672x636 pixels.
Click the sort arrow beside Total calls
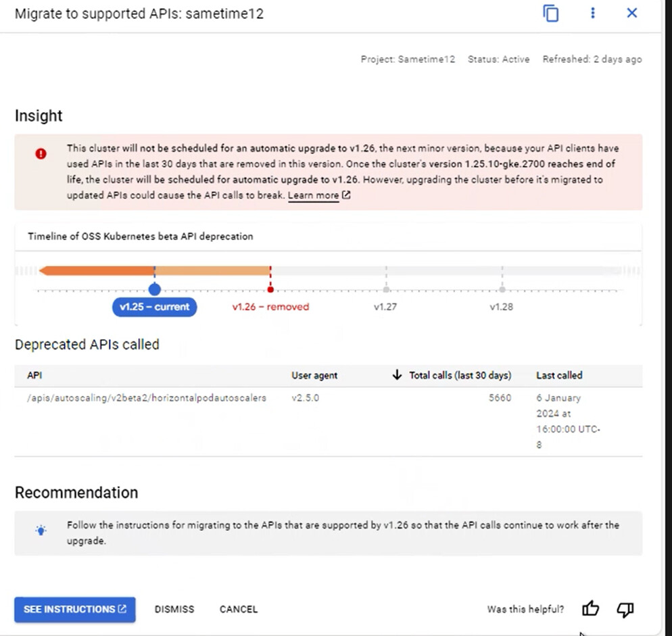[398, 375]
